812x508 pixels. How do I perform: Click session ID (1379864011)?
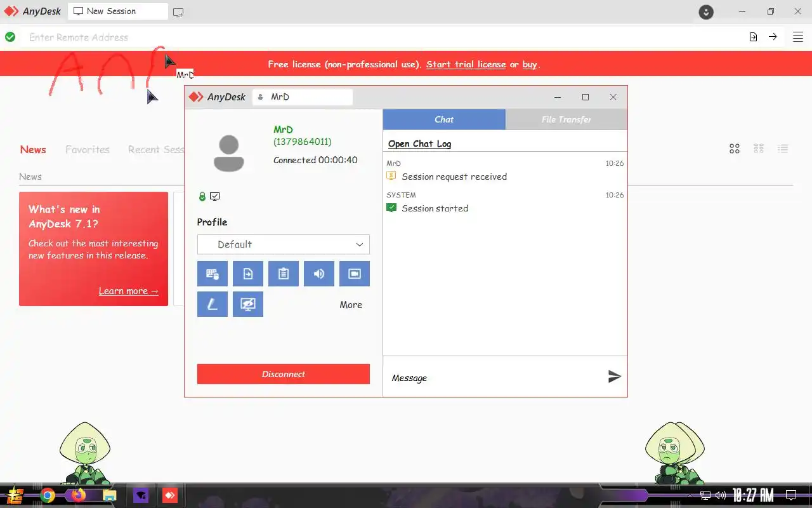[x=303, y=142]
